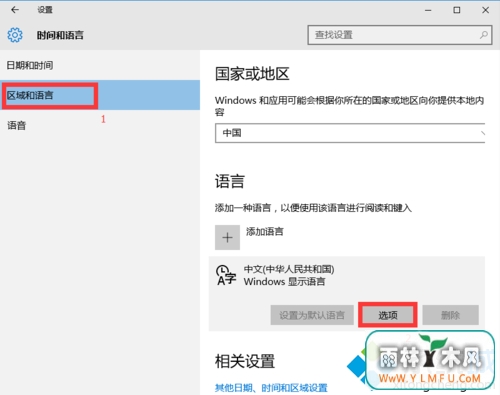Maximize the settings window
Viewport: 500px width, 395px height.
pos(457,10)
